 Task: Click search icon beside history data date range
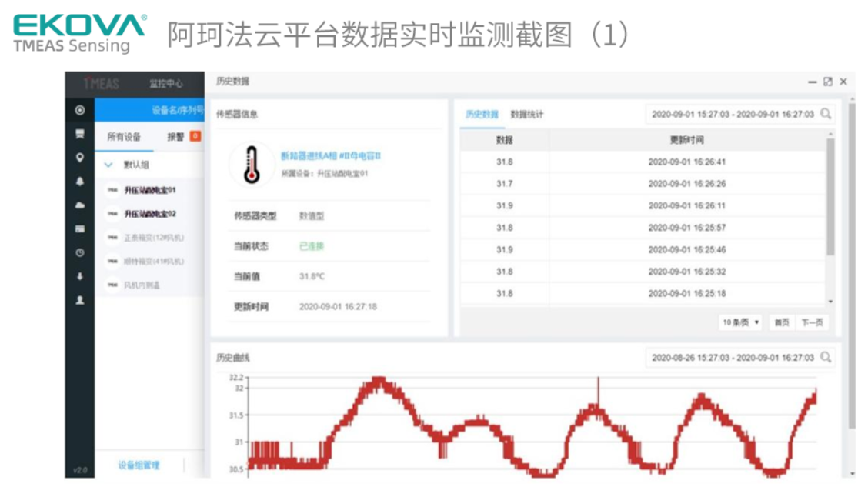coord(826,114)
